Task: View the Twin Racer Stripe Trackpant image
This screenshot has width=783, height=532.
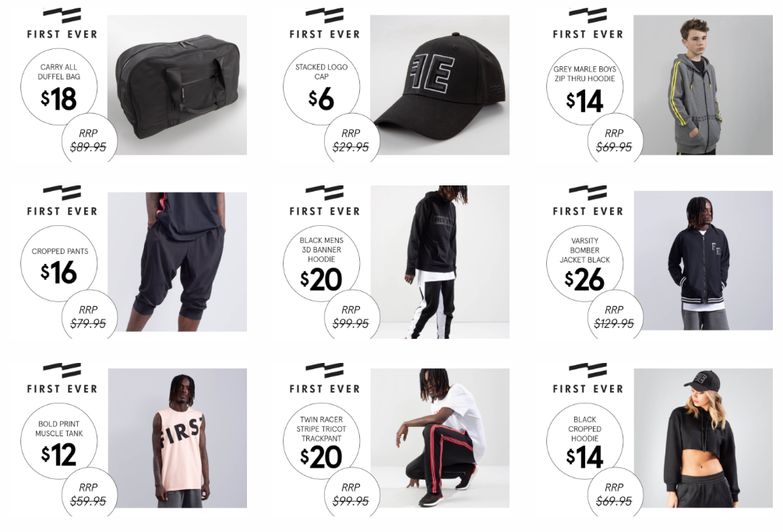Action: pyautogui.click(x=440, y=439)
